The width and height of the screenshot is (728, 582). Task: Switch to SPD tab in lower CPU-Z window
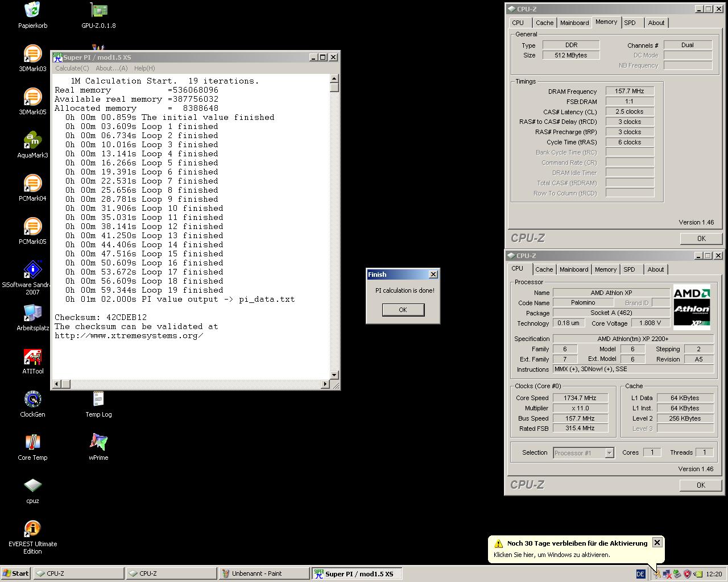click(x=629, y=269)
